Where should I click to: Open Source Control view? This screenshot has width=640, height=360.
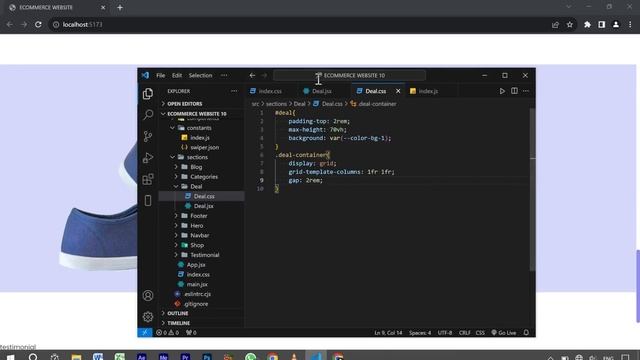point(148,136)
